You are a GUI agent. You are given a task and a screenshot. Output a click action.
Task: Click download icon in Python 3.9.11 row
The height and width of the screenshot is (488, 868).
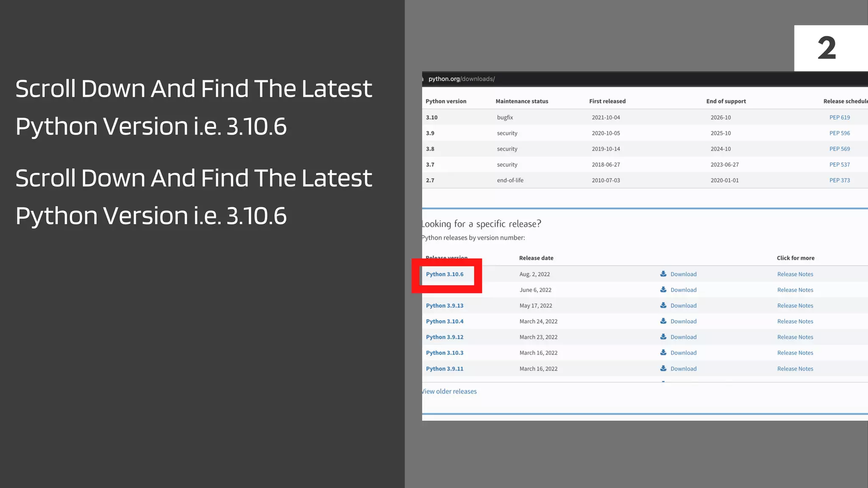pos(663,369)
